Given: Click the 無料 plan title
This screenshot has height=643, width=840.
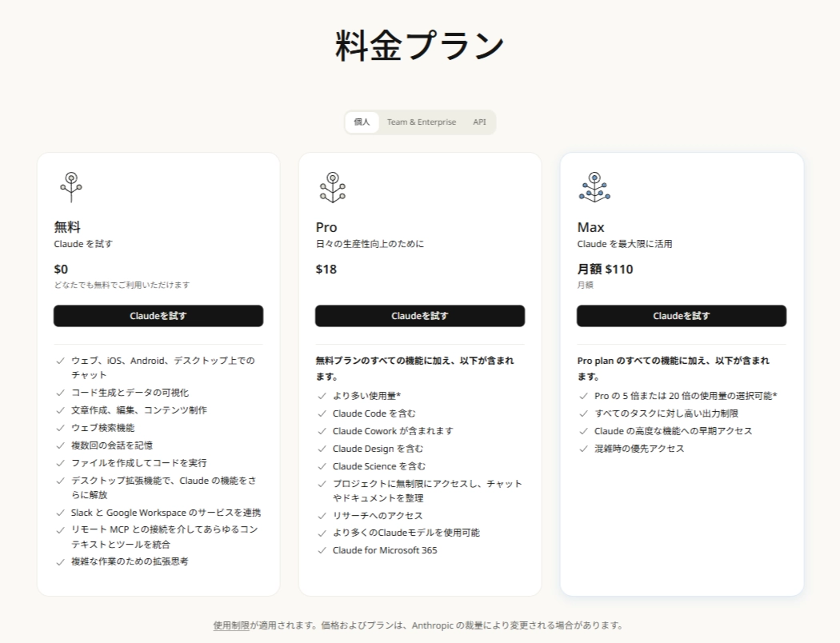Looking at the screenshot, I should (67, 227).
